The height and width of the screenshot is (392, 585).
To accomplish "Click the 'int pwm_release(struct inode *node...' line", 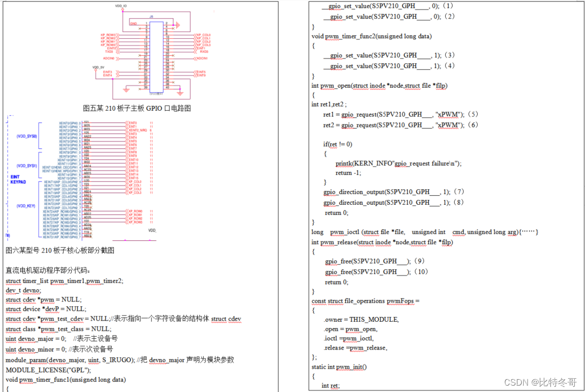I will click(382, 242).
